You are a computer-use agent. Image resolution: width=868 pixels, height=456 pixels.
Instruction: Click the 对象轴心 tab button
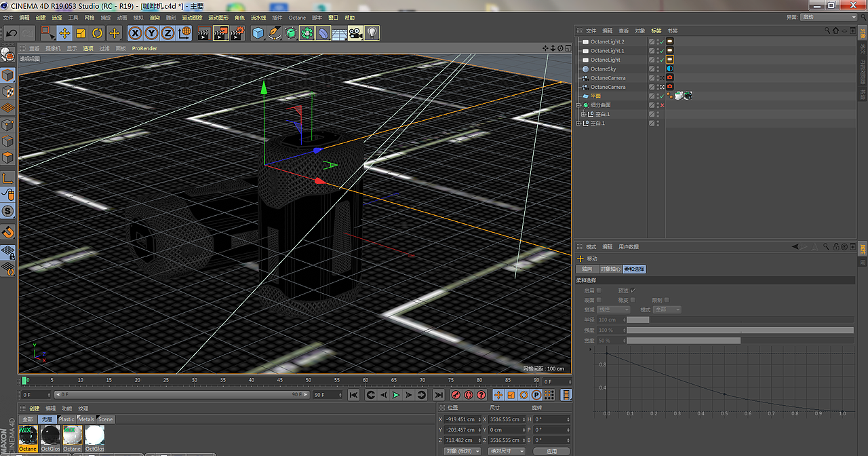609,269
